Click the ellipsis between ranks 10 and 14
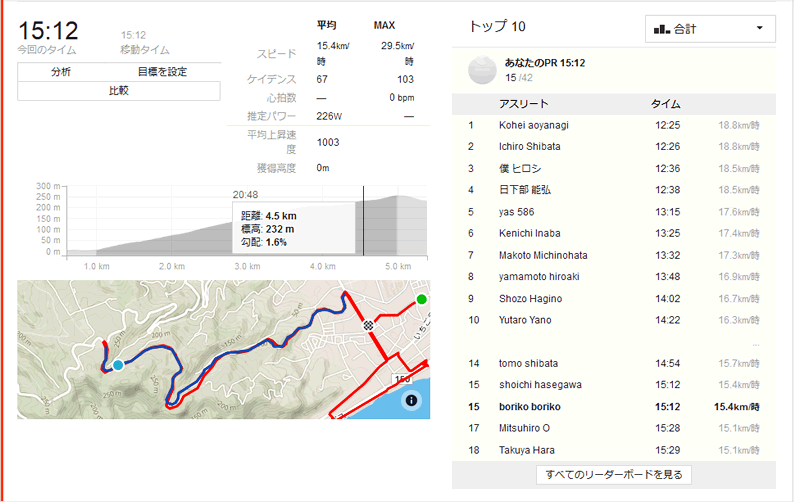Screen dimensions: 800x502 [x=756, y=344]
